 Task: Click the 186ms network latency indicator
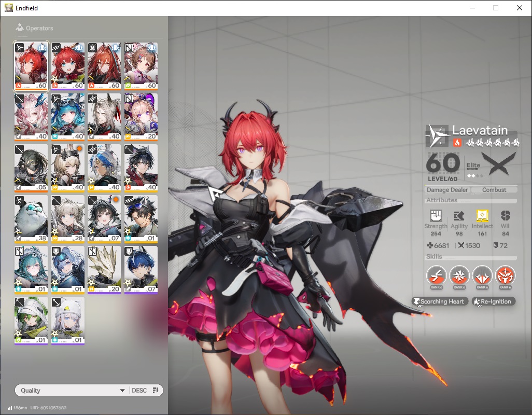pos(17,408)
